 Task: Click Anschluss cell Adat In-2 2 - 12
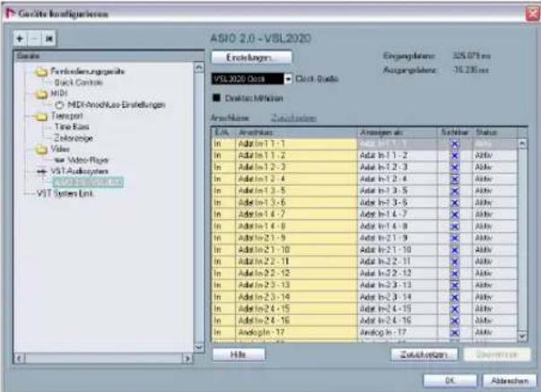coord(296,274)
